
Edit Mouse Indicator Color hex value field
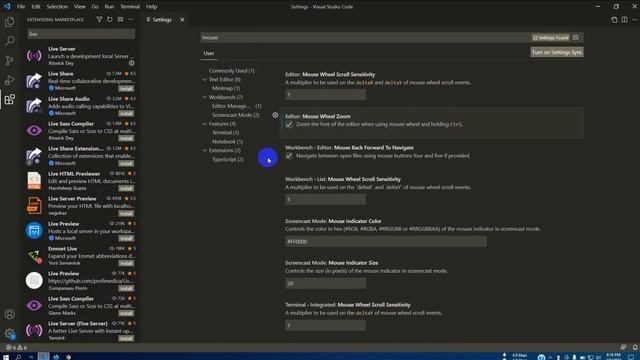coord(386,242)
